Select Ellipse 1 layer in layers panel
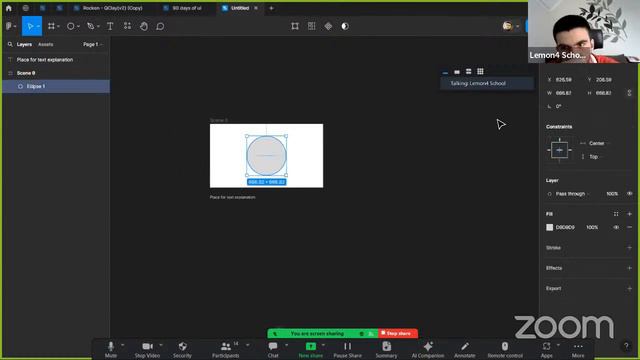This screenshot has width=640, height=360. point(56,87)
